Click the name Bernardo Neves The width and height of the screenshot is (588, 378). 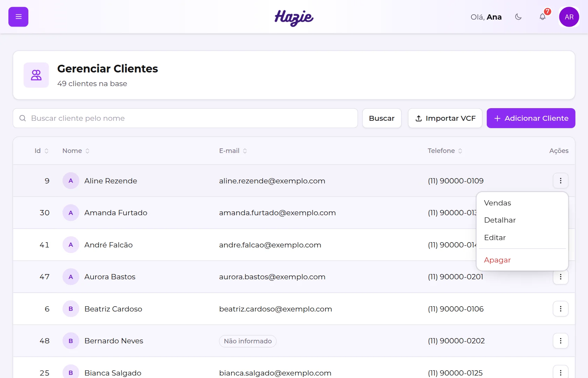[114, 341]
